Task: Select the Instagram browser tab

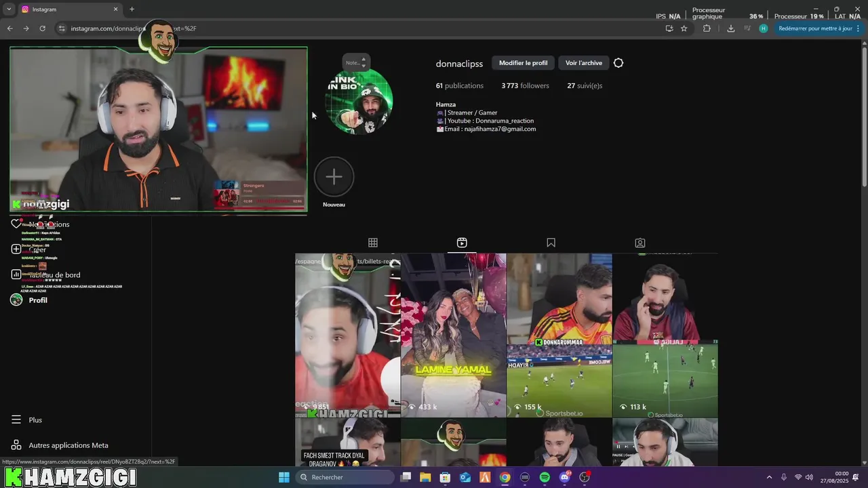Action: [69, 9]
